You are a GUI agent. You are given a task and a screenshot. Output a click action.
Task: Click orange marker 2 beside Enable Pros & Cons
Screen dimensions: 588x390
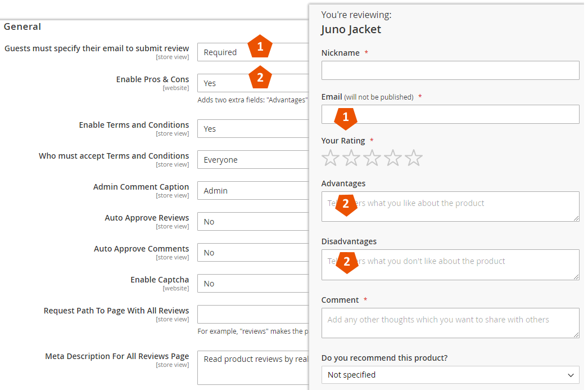260,77
